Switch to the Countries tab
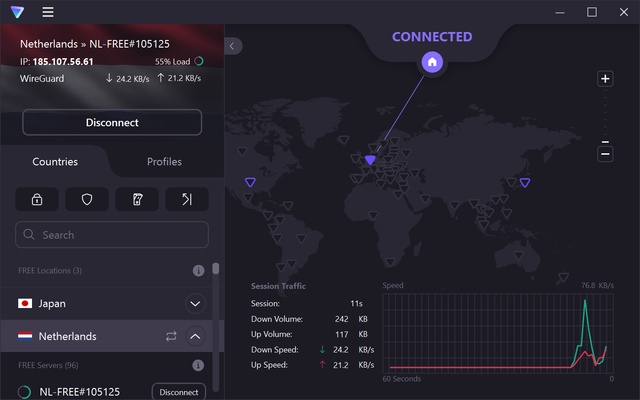The image size is (640, 400). click(55, 162)
